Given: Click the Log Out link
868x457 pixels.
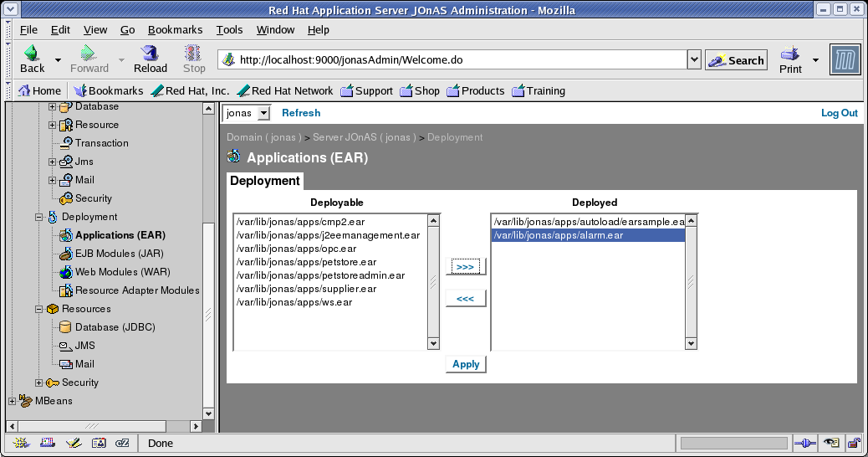Looking at the screenshot, I should [x=840, y=113].
